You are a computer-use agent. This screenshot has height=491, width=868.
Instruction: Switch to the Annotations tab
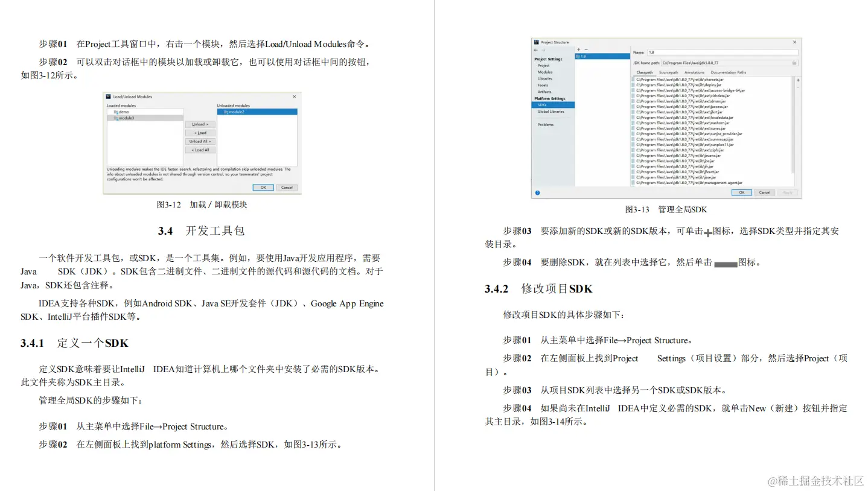pos(694,72)
